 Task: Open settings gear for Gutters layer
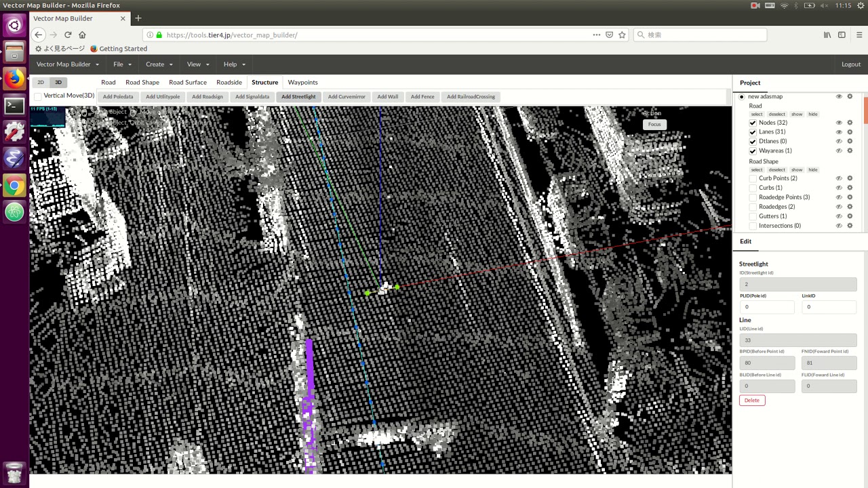pyautogui.click(x=850, y=216)
